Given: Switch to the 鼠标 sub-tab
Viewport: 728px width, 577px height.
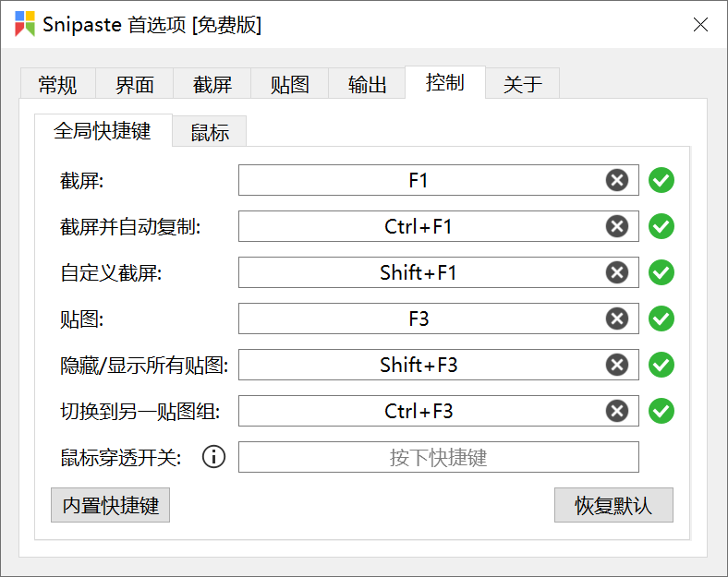Looking at the screenshot, I should click(210, 132).
